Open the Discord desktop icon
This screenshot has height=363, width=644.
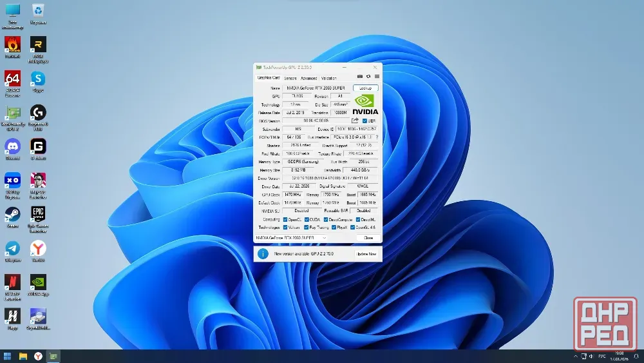[x=13, y=149]
